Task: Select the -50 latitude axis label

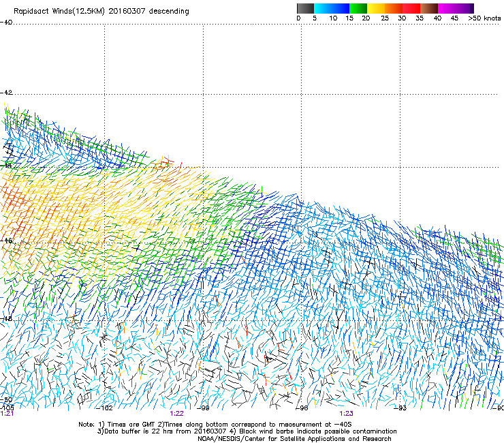Action: point(6,400)
